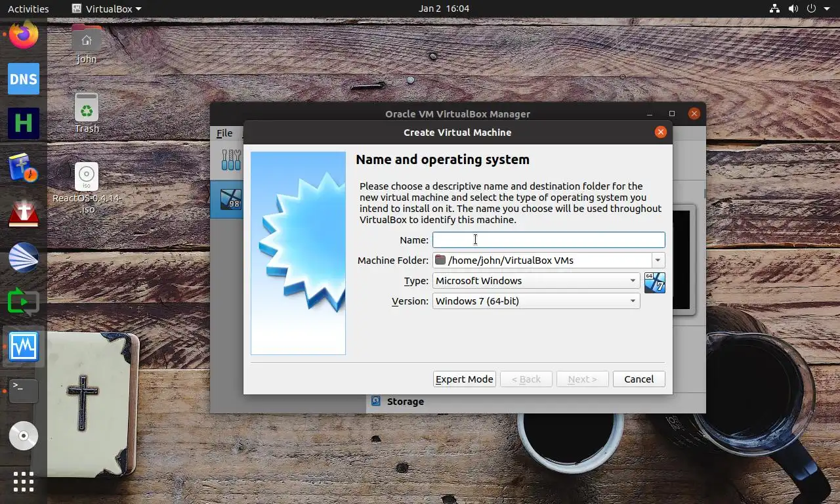
Task: Open the Trash on desktop
Action: (87, 113)
